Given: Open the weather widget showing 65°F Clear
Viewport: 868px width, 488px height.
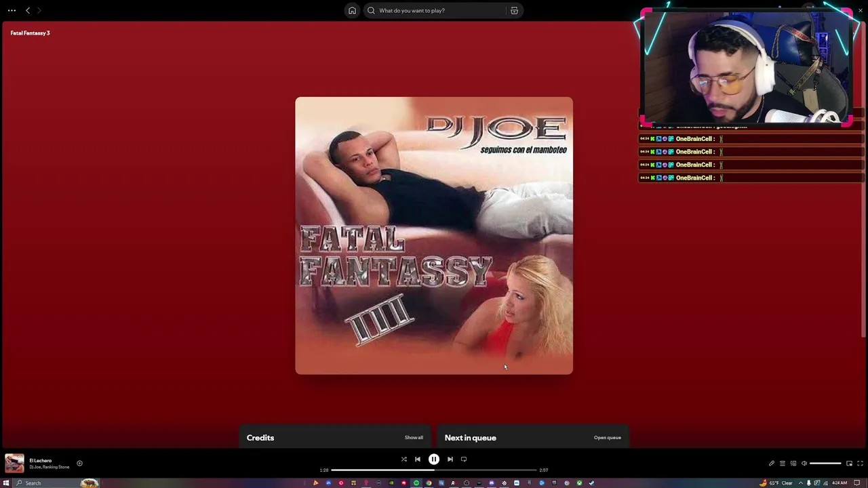Looking at the screenshot, I should point(776,483).
